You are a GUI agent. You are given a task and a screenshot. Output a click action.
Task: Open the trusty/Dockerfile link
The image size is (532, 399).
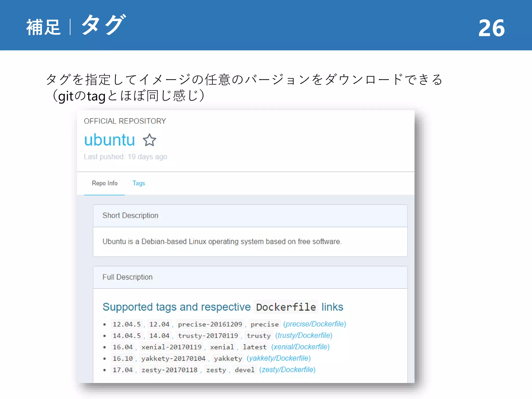click(304, 335)
